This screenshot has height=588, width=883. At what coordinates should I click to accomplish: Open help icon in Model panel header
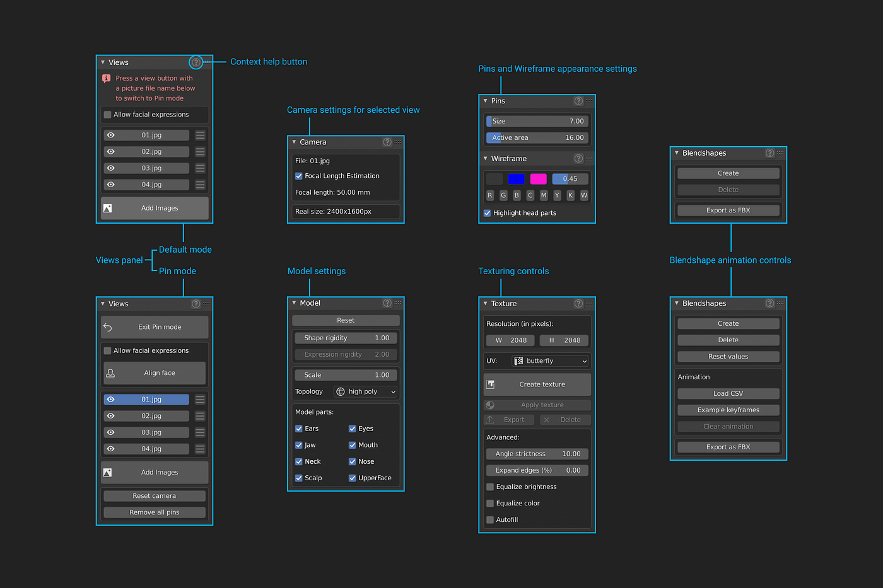(x=387, y=303)
